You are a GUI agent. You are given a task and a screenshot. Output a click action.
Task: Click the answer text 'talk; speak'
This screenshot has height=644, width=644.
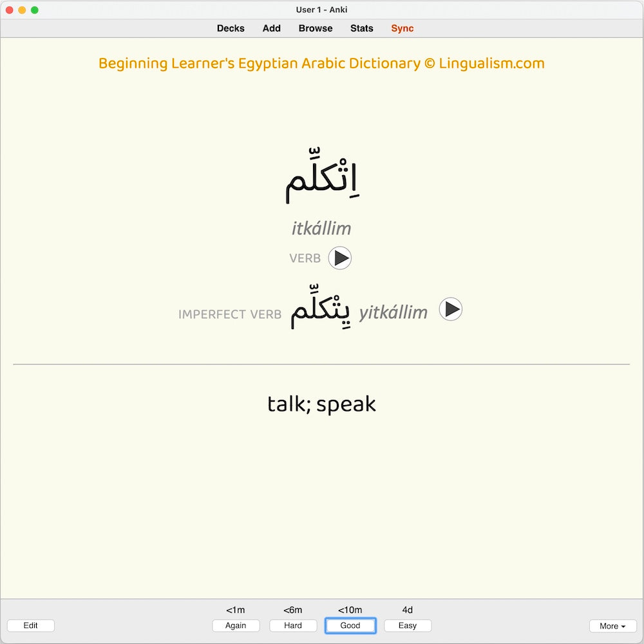(321, 404)
